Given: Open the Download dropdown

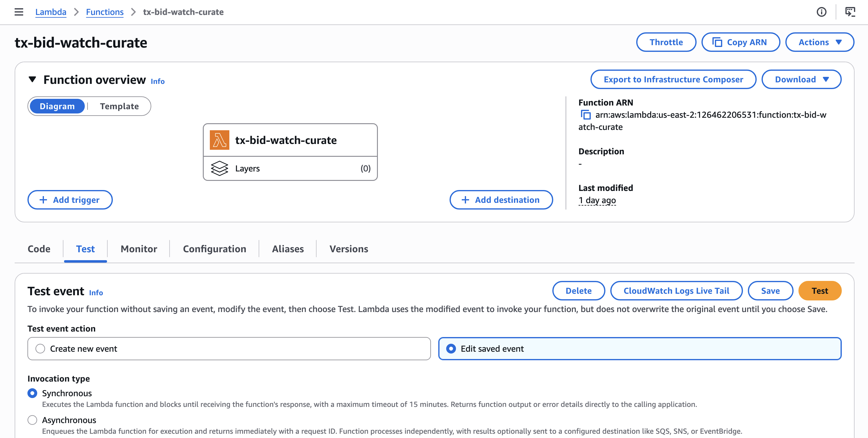Looking at the screenshot, I should (801, 79).
